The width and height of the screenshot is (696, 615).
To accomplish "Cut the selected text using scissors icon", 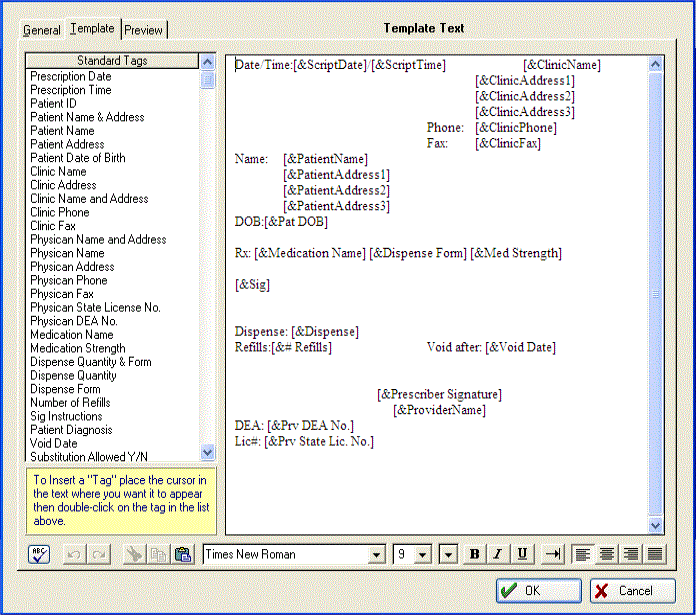I will (x=134, y=555).
